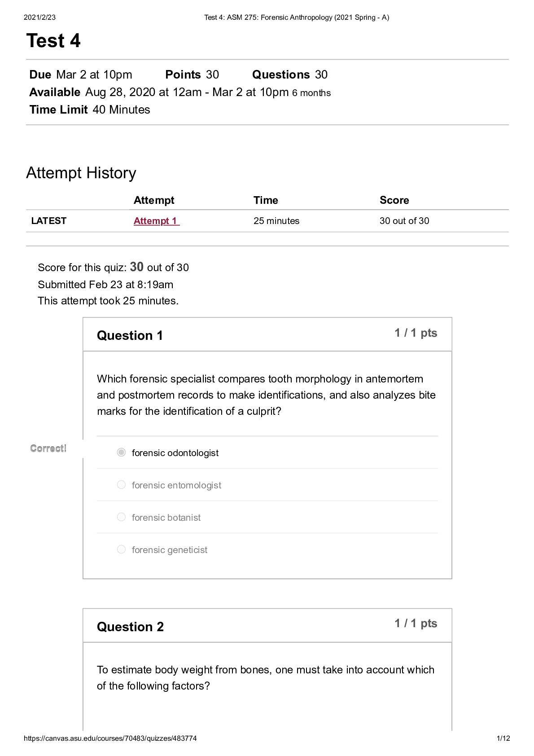Click the Attempt column header
The height and width of the screenshot is (756, 534).
click(154, 200)
